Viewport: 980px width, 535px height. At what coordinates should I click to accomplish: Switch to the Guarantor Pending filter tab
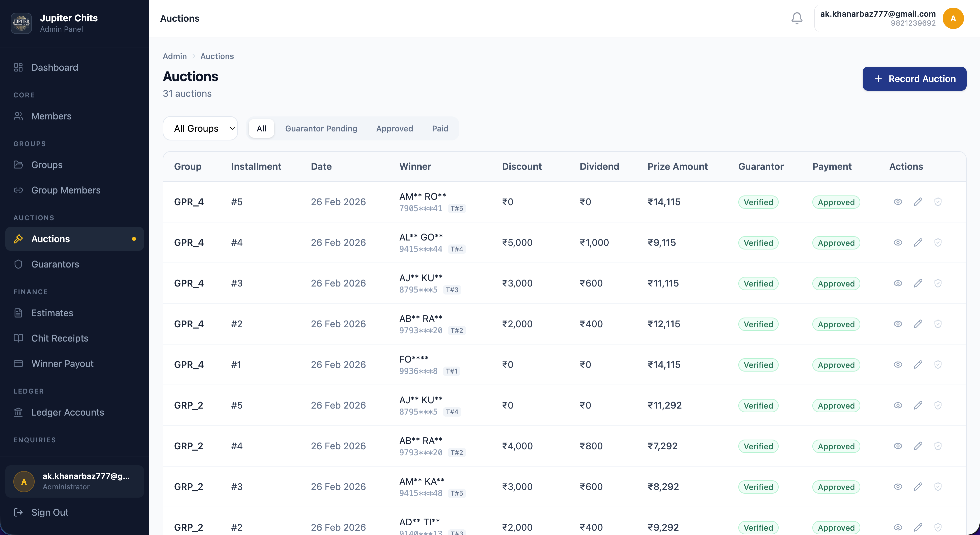321,128
